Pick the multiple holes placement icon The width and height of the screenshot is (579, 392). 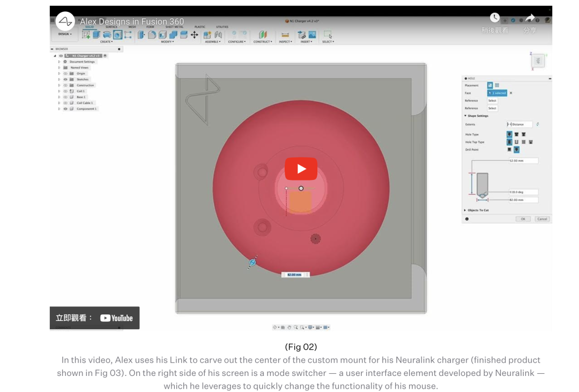(497, 85)
